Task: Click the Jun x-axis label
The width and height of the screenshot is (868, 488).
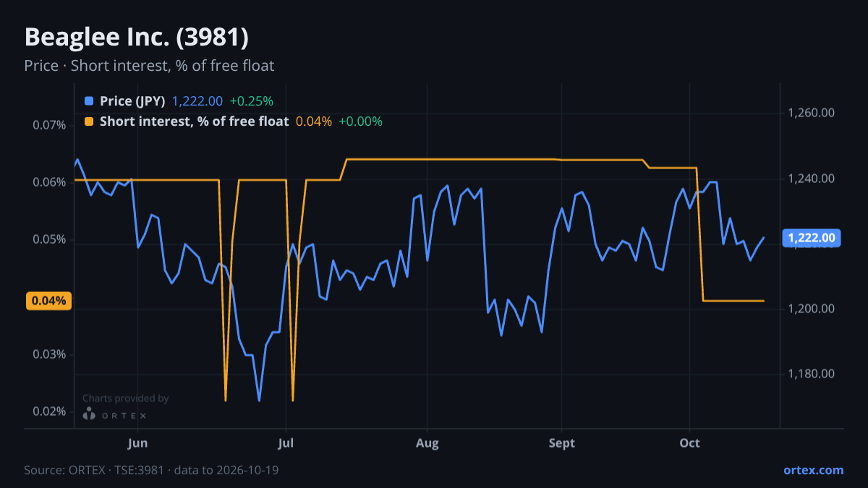Action: (137, 443)
